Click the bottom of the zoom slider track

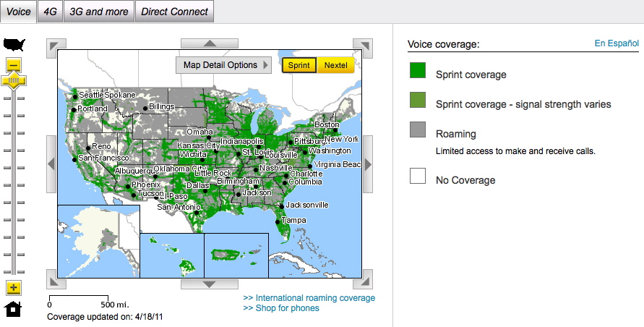(x=14, y=271)
